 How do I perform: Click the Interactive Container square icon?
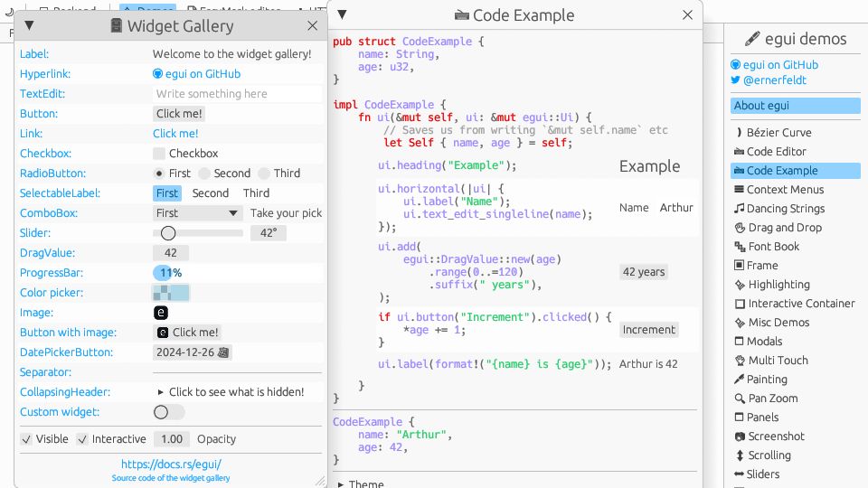point(740,304)
